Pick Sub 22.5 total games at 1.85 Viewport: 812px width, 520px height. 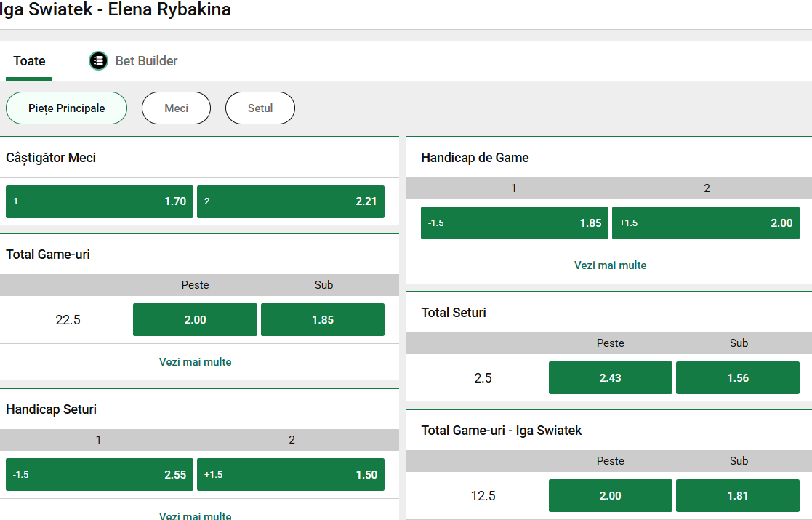323,320
